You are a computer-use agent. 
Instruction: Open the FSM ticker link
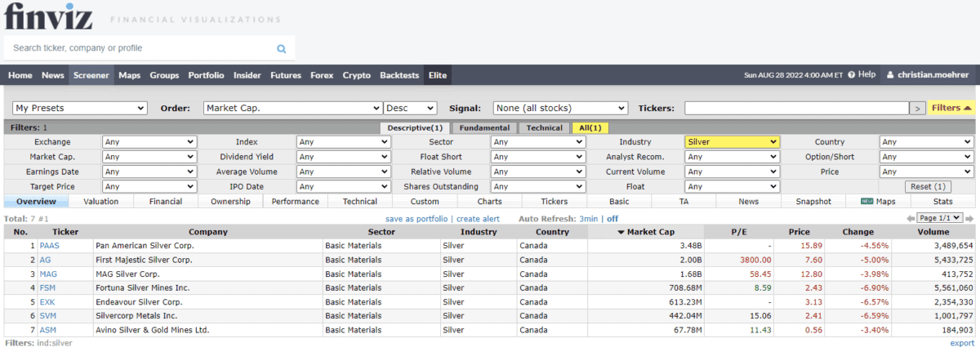[47, 287]
